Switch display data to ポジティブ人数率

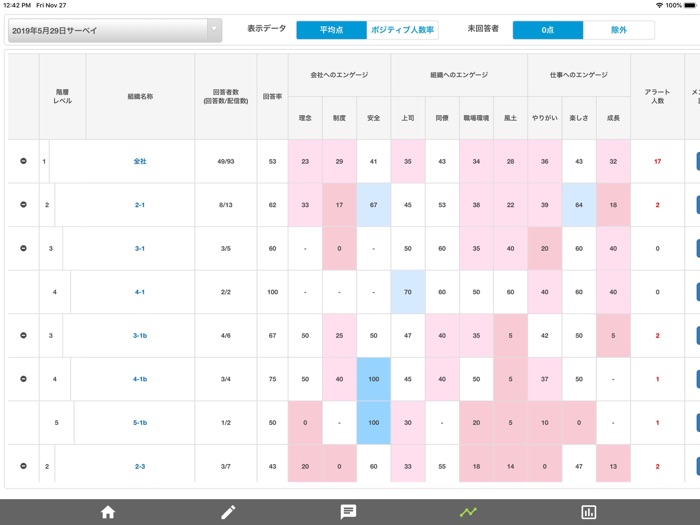pyautogui.click(x=403, y=30)
